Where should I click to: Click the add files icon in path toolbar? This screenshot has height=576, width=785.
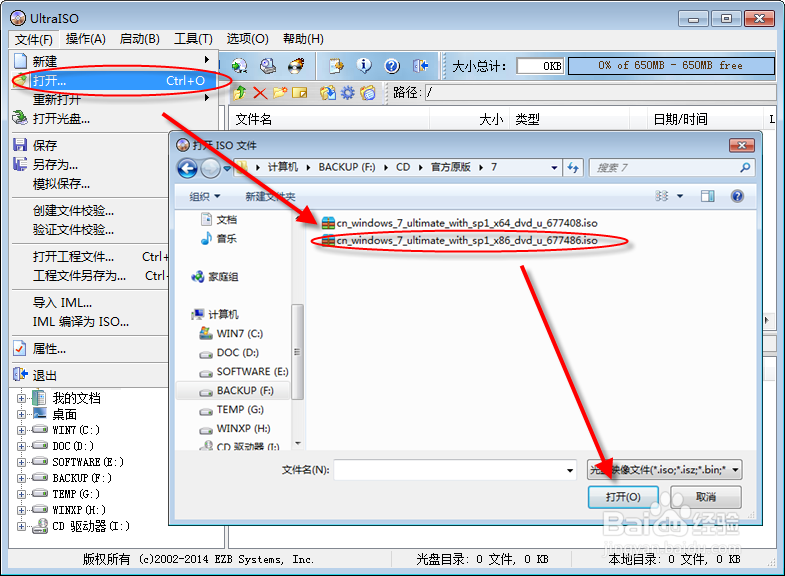point(328,93)
